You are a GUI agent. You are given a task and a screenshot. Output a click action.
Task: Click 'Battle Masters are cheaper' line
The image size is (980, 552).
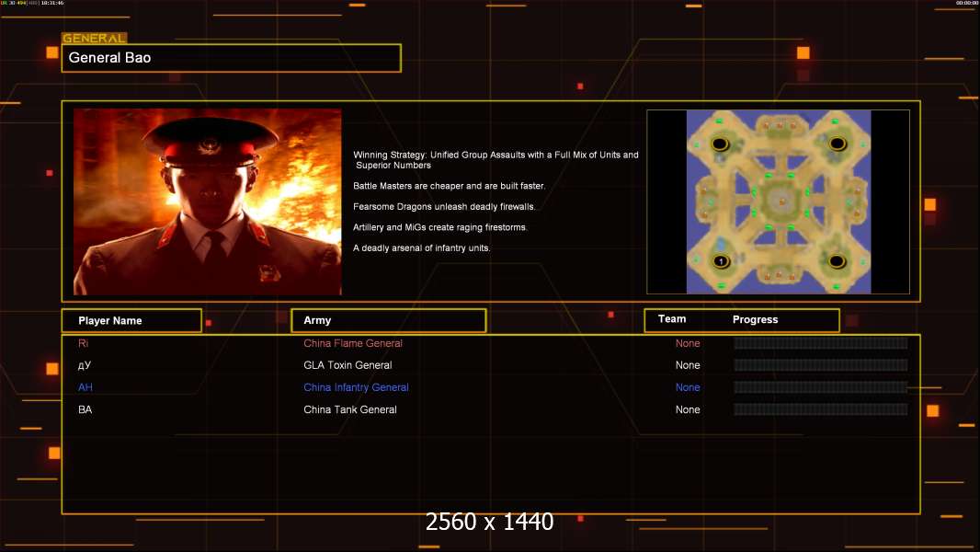pyautogui.click(x=449, y=186)
